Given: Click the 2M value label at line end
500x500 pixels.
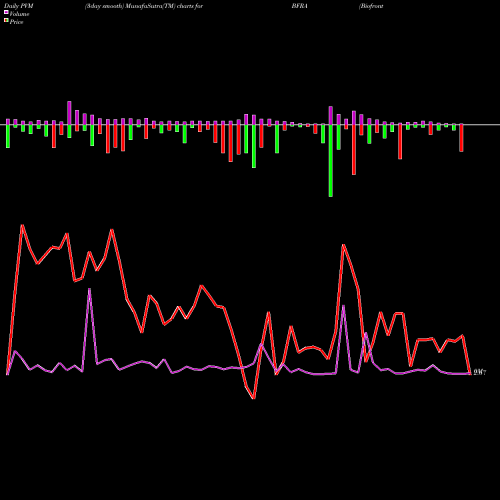Looking at the screenshot, I should tap(480, 372).
